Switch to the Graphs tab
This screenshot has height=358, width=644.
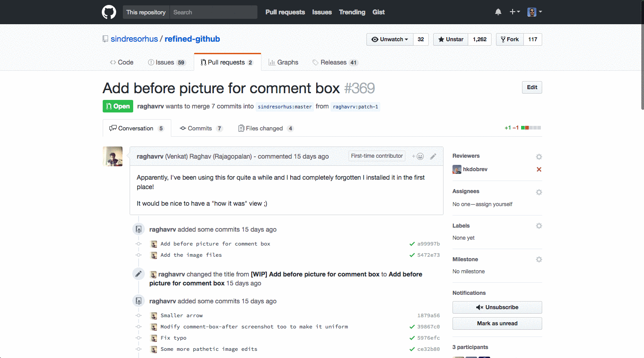click(x=283, y=62)
